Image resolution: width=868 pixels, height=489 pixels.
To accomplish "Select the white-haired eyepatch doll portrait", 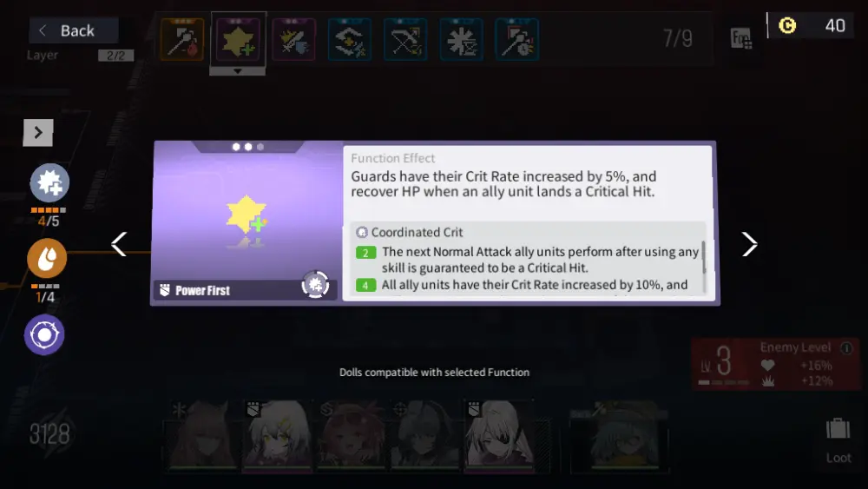I will tap(500, 436).
